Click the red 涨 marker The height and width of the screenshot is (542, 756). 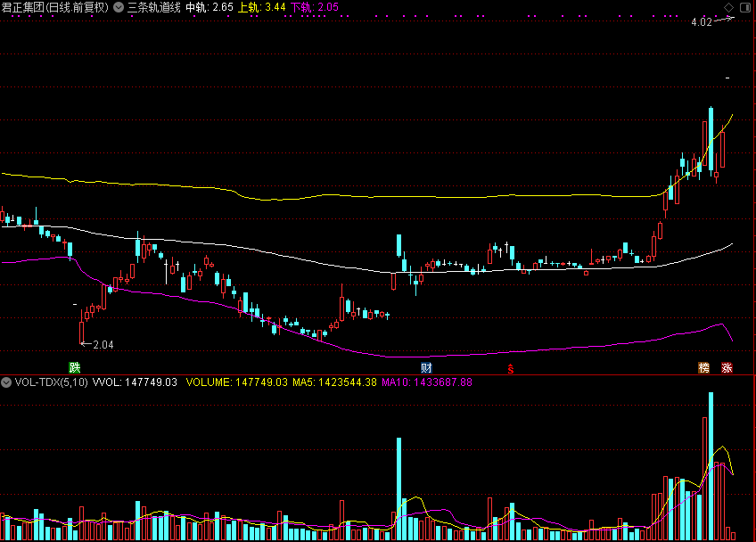pyautogui.click(x=727, y=368)
